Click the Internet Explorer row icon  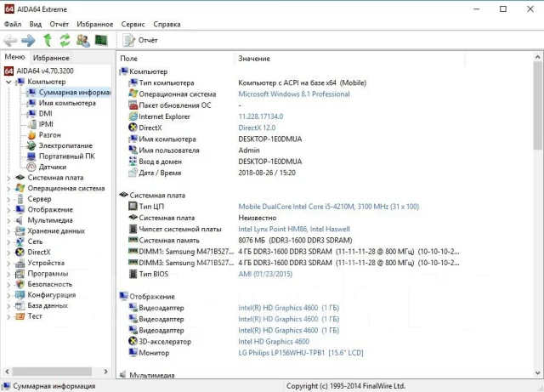(133, 116)
